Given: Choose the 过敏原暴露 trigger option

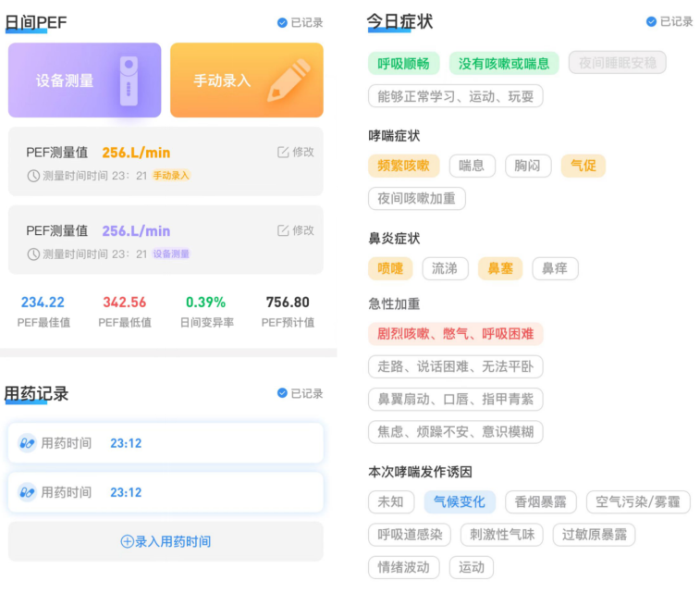Looking at the screenshot, I should click(594, 534).
